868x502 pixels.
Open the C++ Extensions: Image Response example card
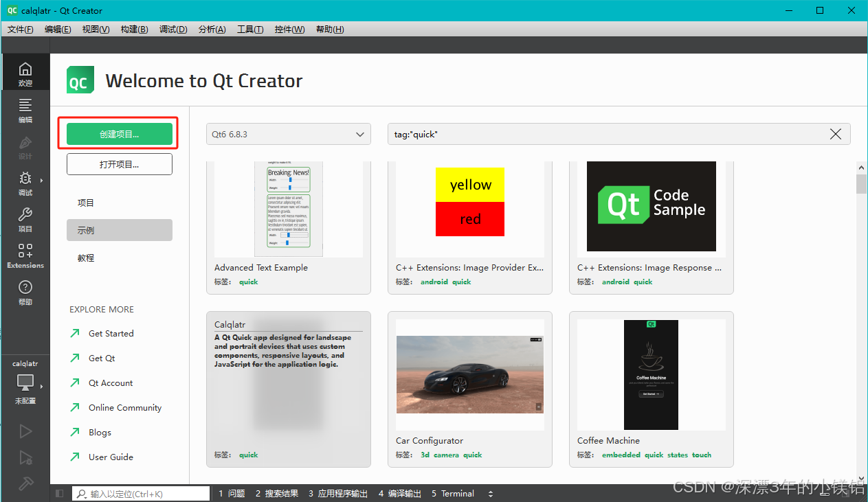coord(652,227)
